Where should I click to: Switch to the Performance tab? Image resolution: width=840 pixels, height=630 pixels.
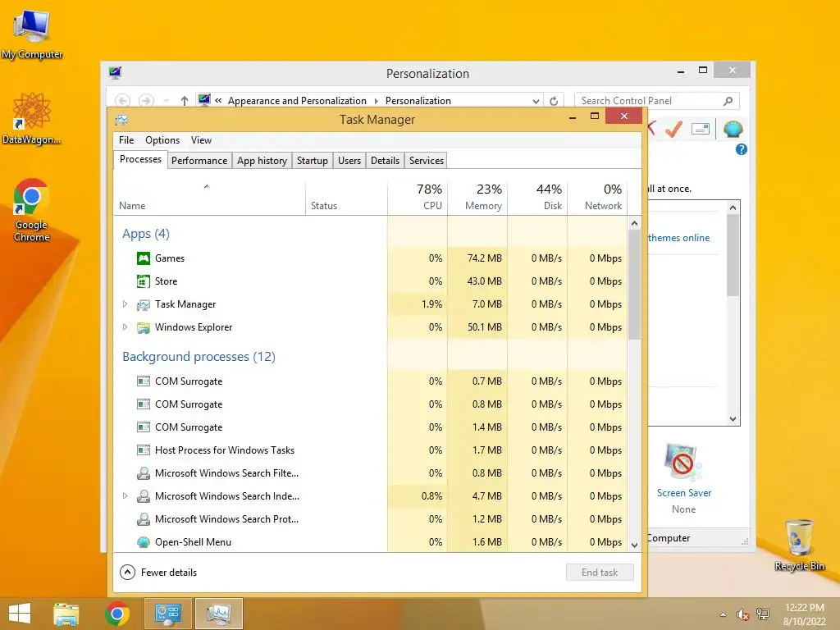pyautogui.click(x=199, y=161)
